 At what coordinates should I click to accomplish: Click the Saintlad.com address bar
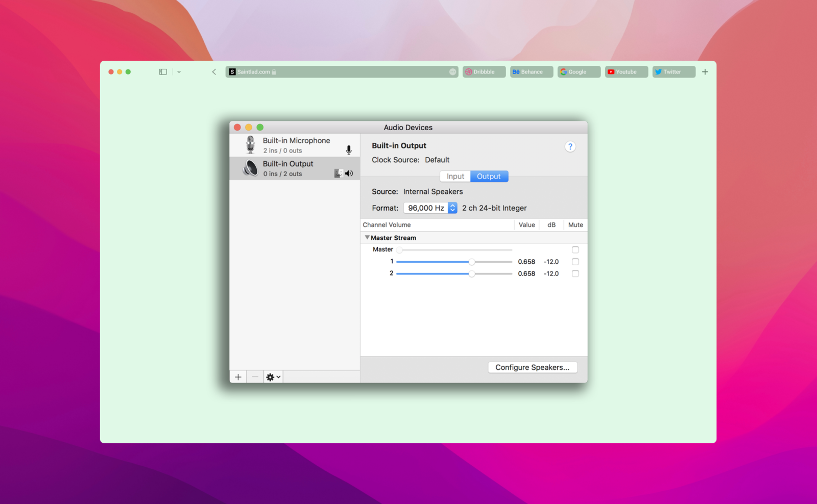pos(342,71)
